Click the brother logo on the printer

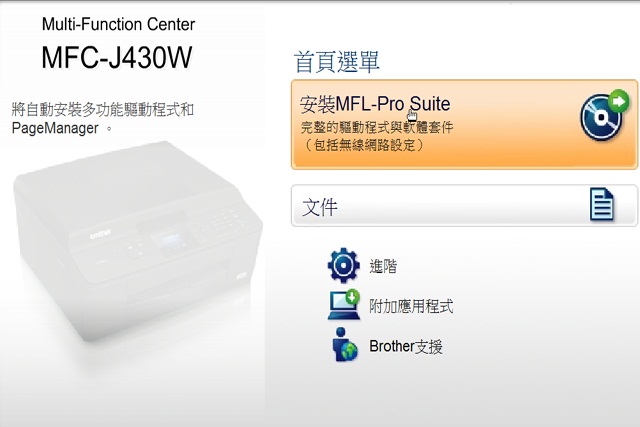(x=100, y=234)
